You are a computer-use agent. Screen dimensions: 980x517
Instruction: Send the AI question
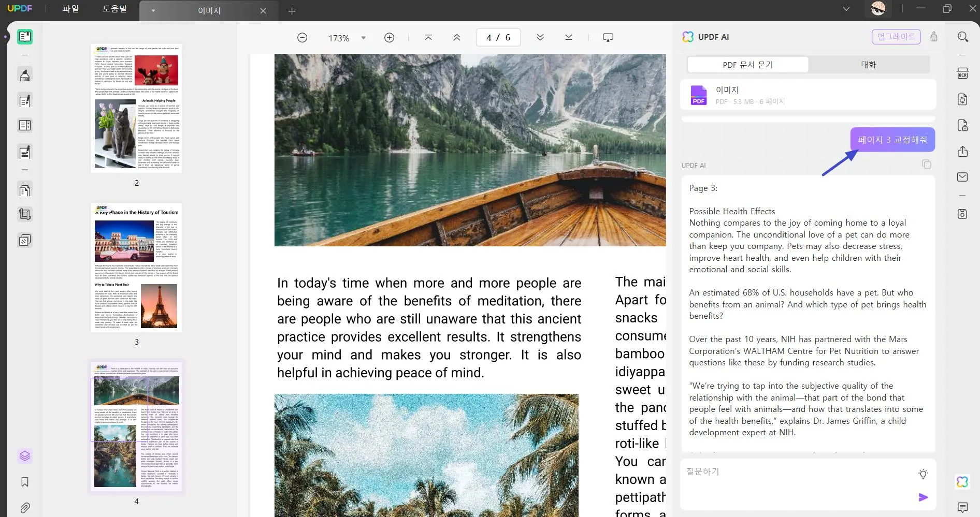tap(923, 497)
